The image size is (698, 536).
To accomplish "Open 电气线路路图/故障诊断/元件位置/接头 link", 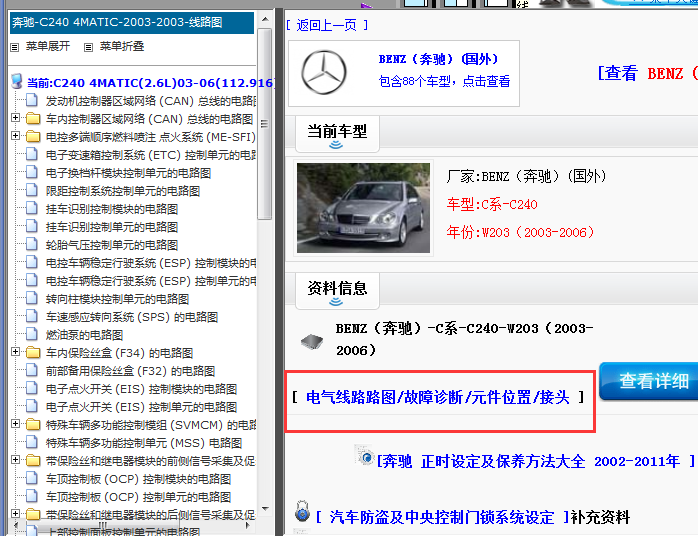I will coord(438,397).
